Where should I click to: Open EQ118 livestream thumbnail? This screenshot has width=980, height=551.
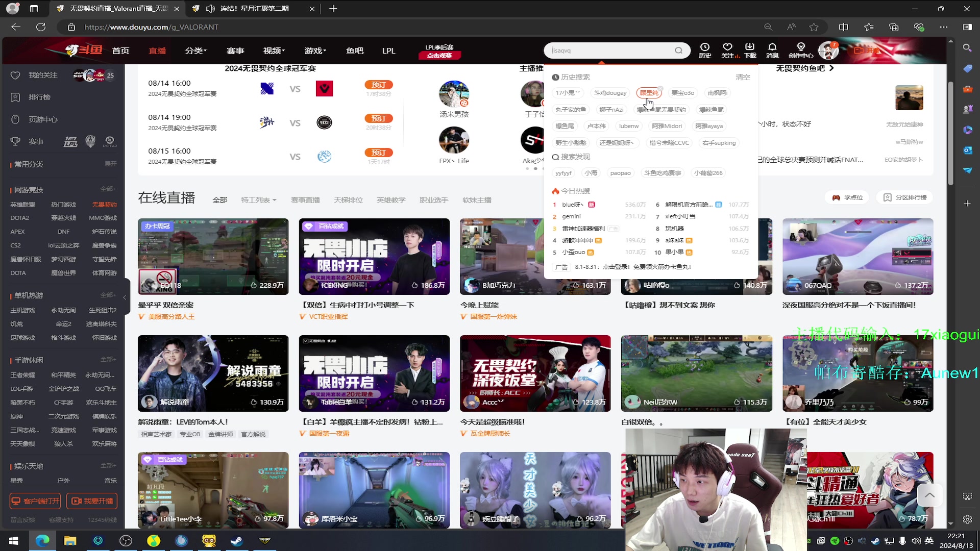click(213, 257)
